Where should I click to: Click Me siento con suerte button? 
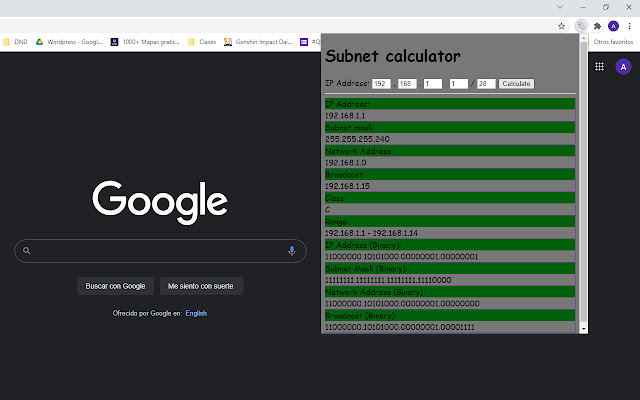pyautogui.click(x=201, y=286)
